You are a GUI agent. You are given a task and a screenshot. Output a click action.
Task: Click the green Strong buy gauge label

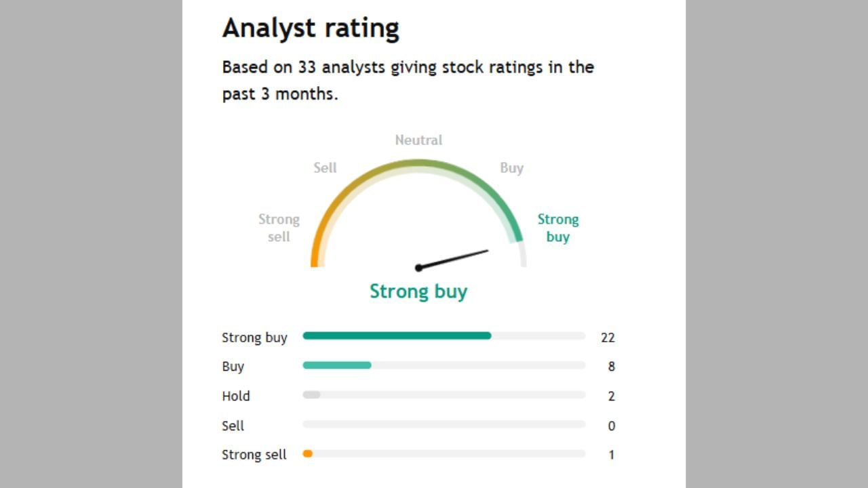[557, 228]
